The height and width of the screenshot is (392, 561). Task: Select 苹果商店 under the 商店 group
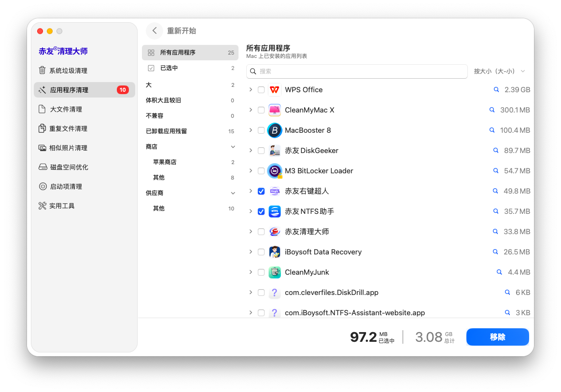tap(166, 162)
